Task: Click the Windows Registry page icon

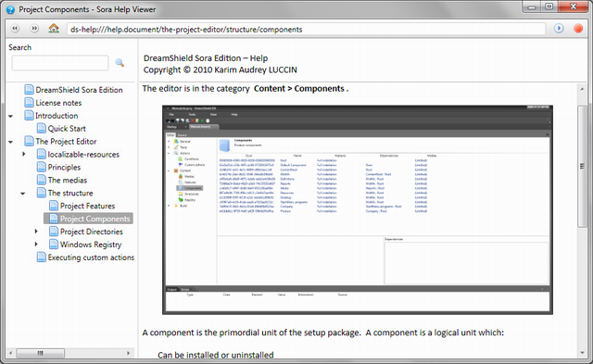Action: tap(54, 245)
